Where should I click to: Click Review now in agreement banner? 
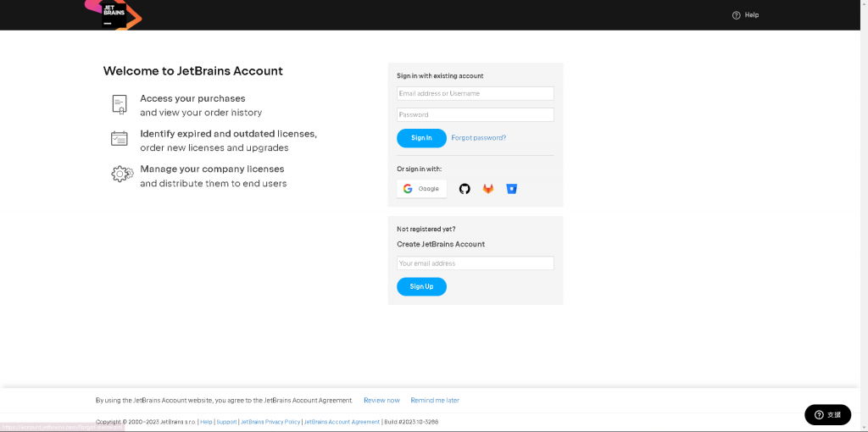click(381, 401)
